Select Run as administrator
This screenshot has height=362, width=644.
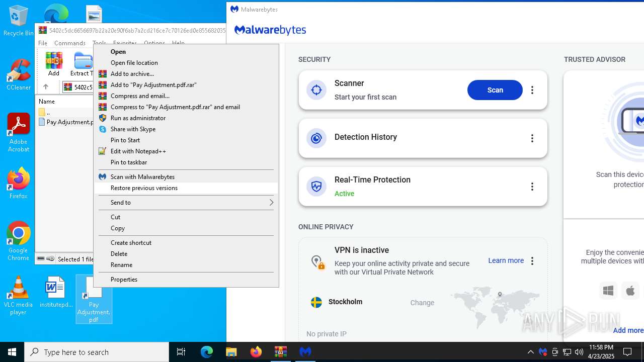click(x=186, y=118)
